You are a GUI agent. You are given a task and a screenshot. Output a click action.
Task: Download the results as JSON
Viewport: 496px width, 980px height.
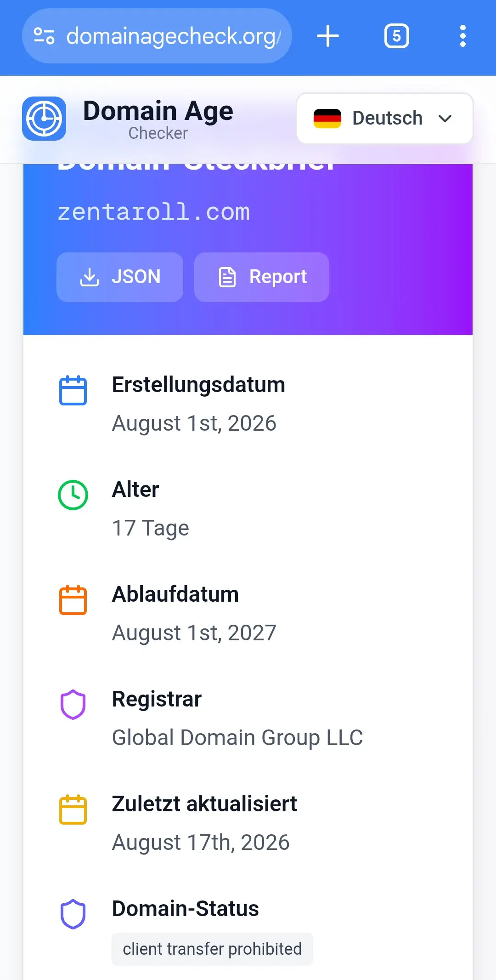[x=120, y=277]
